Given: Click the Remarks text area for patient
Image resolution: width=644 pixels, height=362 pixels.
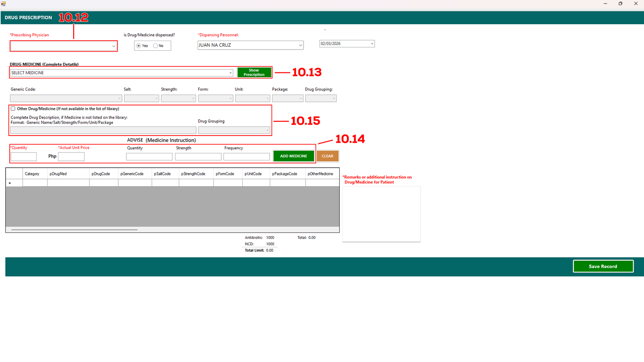Looking at the screenshot, I should tap(381, 214).
